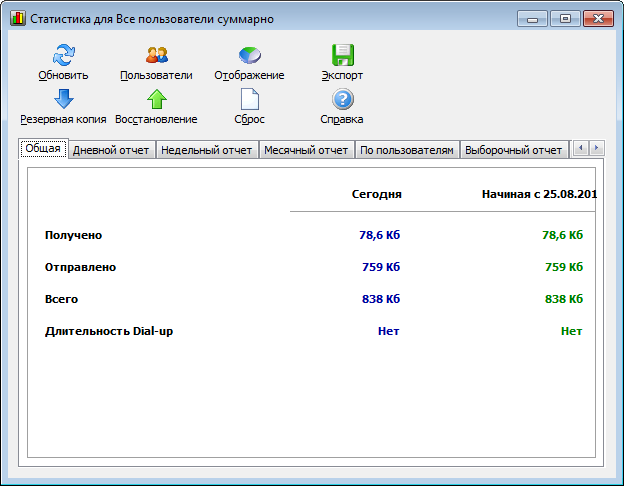Open the Недельный отчет tab
This screenshot has height=486, width=624.
[206, 150]
